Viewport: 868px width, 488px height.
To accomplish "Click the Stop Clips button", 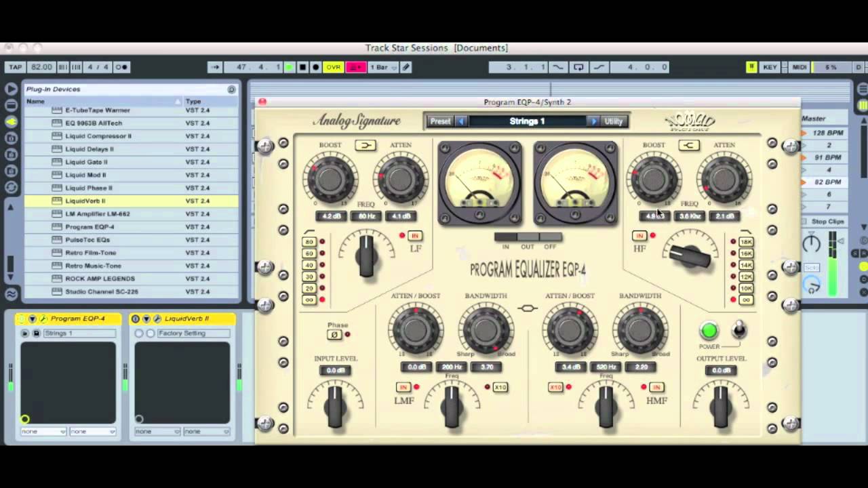I will coord(823,222).
